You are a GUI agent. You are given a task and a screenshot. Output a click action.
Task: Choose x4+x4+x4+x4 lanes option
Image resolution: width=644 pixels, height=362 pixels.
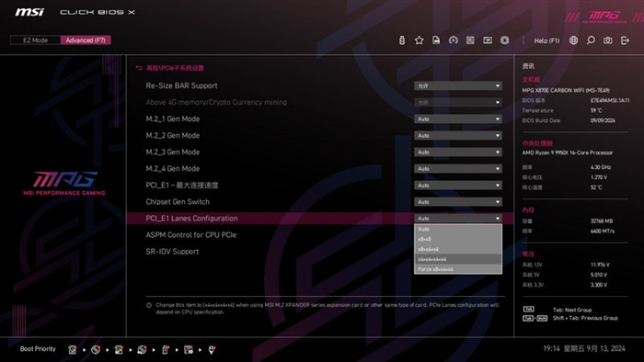click(458, 259)
